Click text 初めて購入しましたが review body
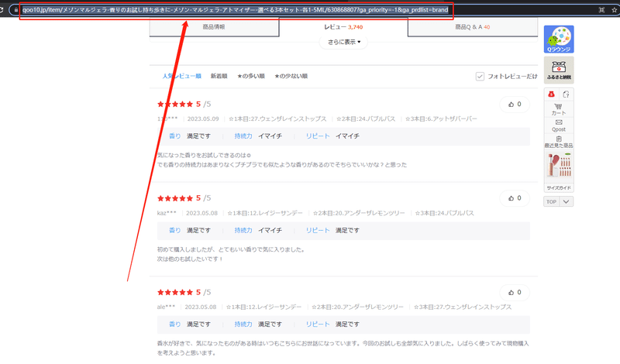620x364 pixels. 231,250
